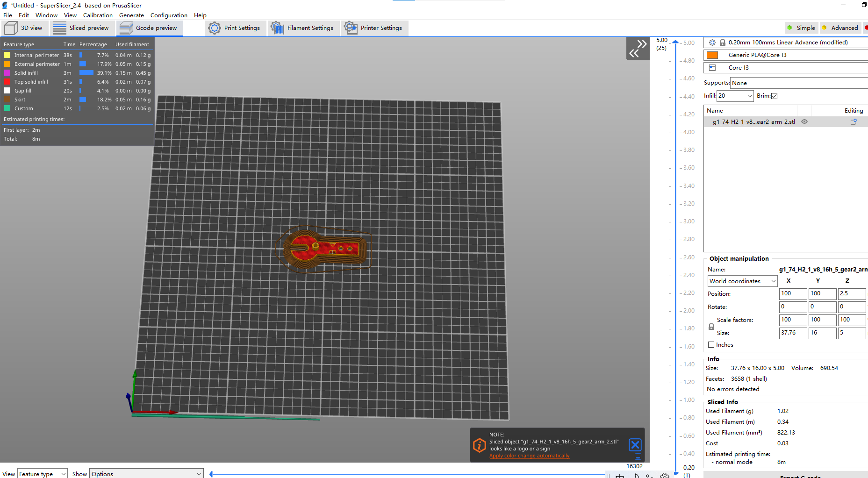Open the Edit menu
The width and height of the screenshot is (868, 478).
pyautogui.click(x=24, y=15)
